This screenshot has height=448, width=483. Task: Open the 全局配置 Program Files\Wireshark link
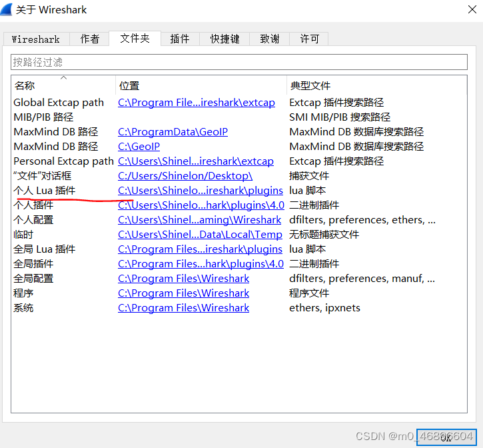pos(183,279)
